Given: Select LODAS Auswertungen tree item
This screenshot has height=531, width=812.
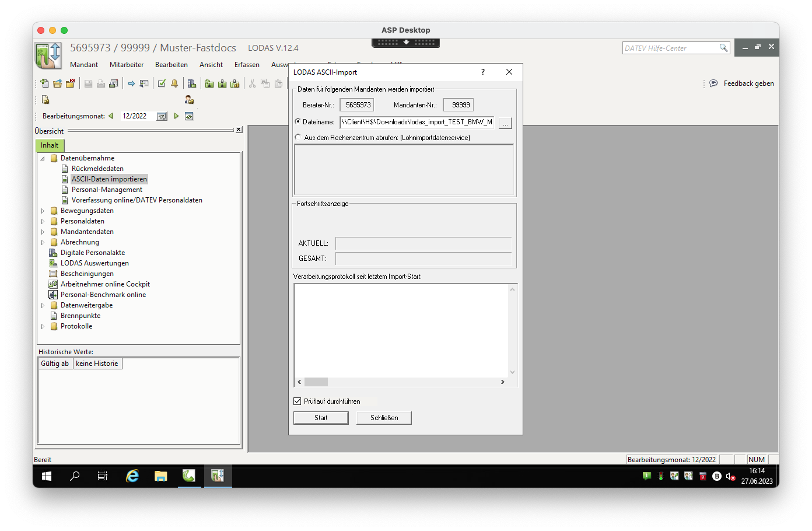Looking at the screenshot, I should coord(94,263).
